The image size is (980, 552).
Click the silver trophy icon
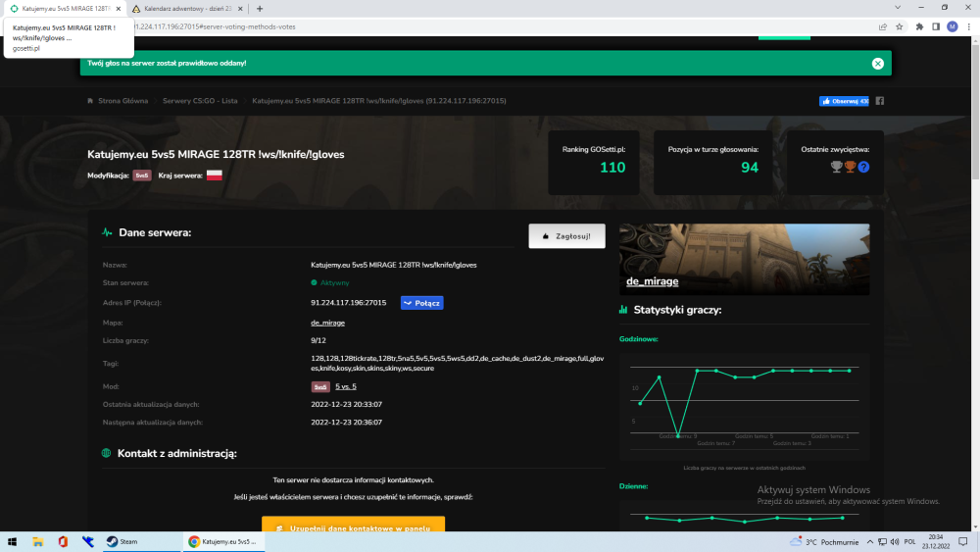836,167
